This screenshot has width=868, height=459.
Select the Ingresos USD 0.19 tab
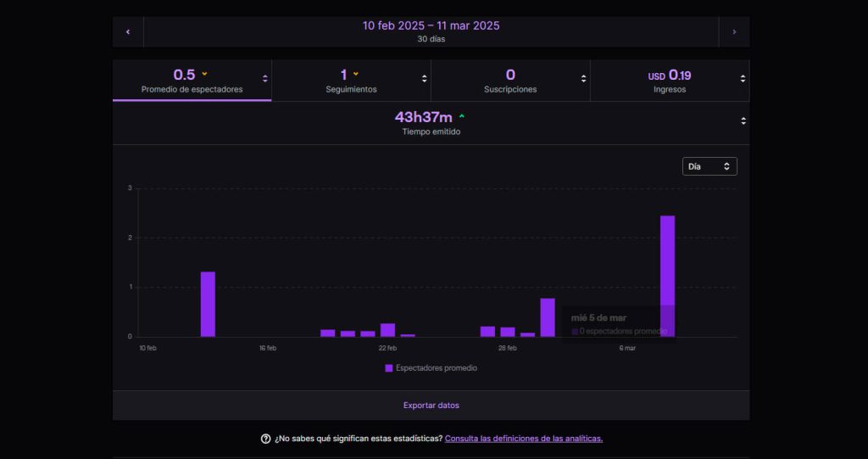pyautogui.click(x=669, y=80)
